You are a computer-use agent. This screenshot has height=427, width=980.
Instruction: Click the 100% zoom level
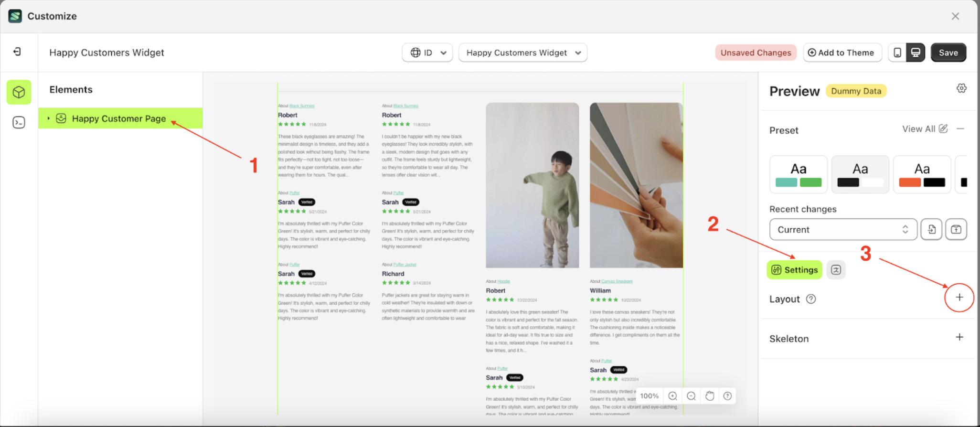pos(650,396)
